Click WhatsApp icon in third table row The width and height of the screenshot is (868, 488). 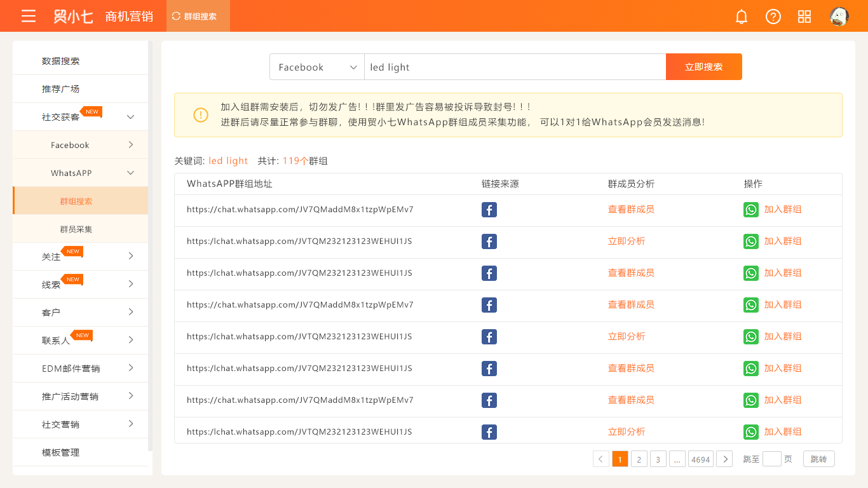pos(751,273)
